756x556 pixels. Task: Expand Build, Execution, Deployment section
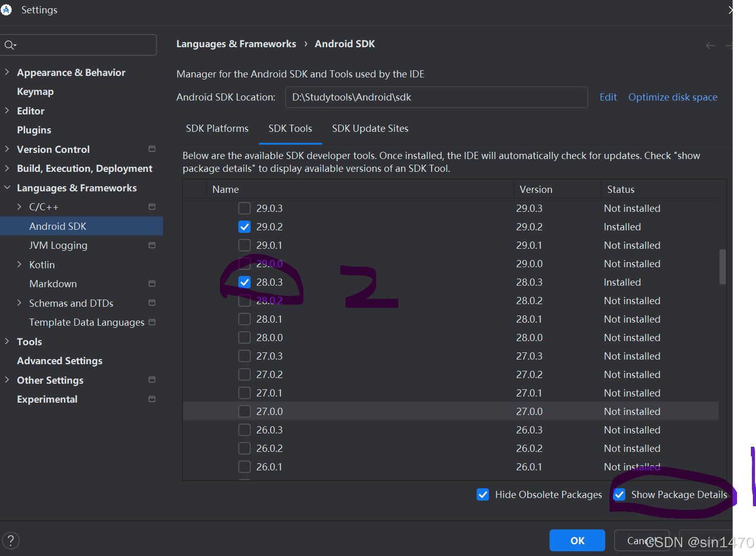(7, 168)
